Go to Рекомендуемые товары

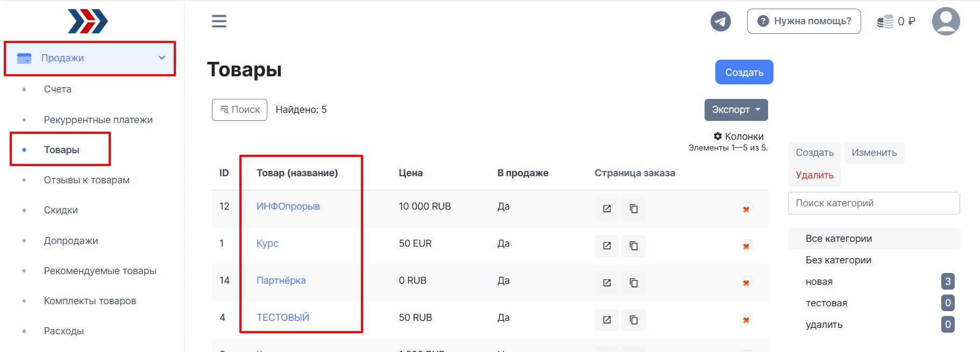100,271
